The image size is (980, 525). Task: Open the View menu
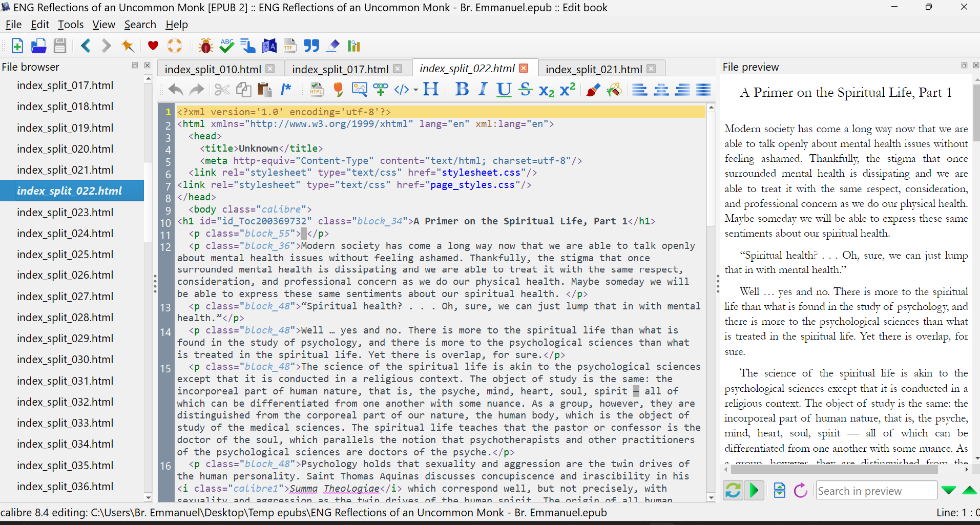pos(103,25)
